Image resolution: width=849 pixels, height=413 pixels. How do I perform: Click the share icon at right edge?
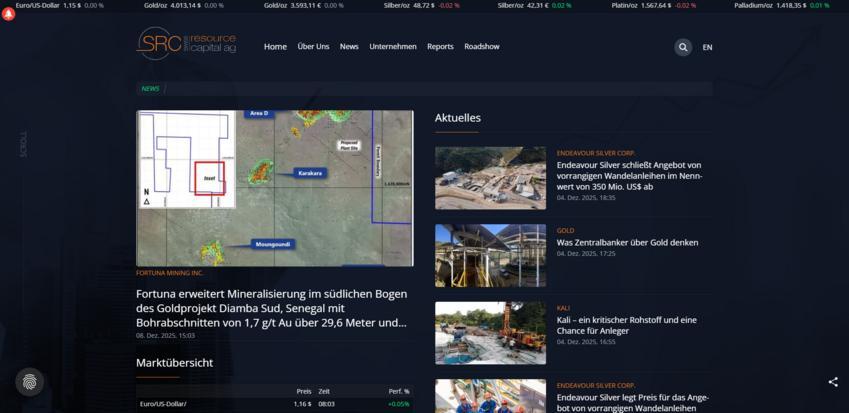tap(833, 382)
